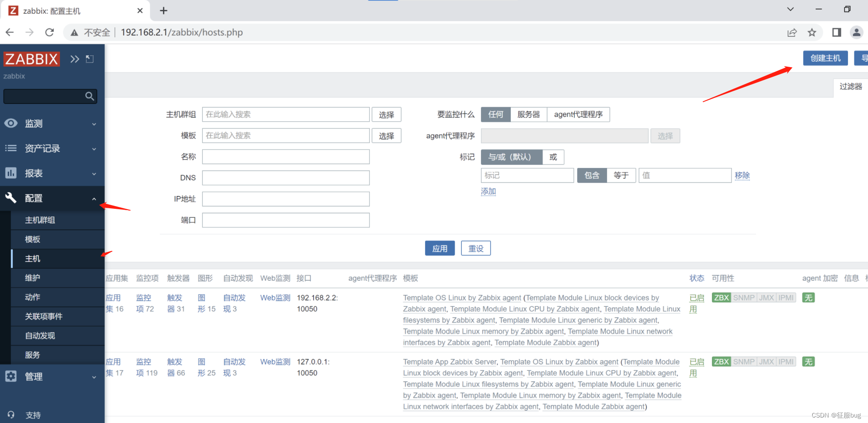Screen dimensions: 868x423
Task: Toggle sidebar kiosk-mode icon beside the logo
Action: click(90, 59)
